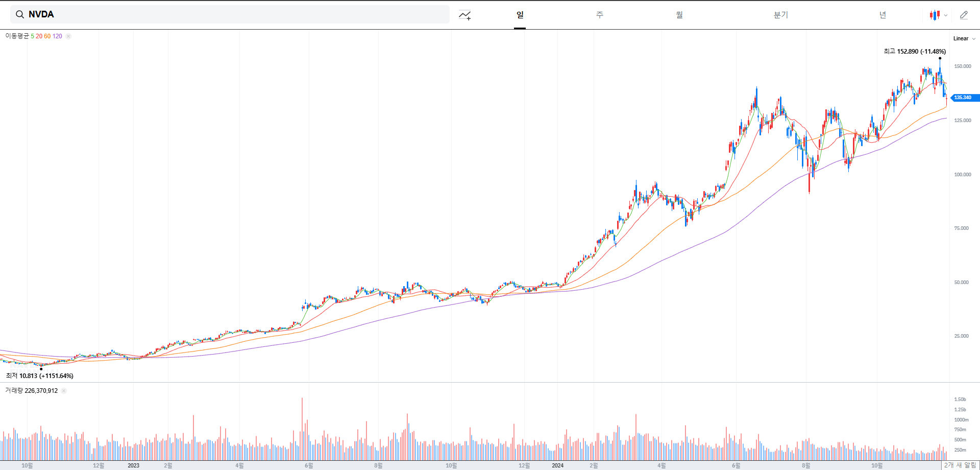Click the current price tag 135.340
The image size is (980, 470).
point(964,98)
